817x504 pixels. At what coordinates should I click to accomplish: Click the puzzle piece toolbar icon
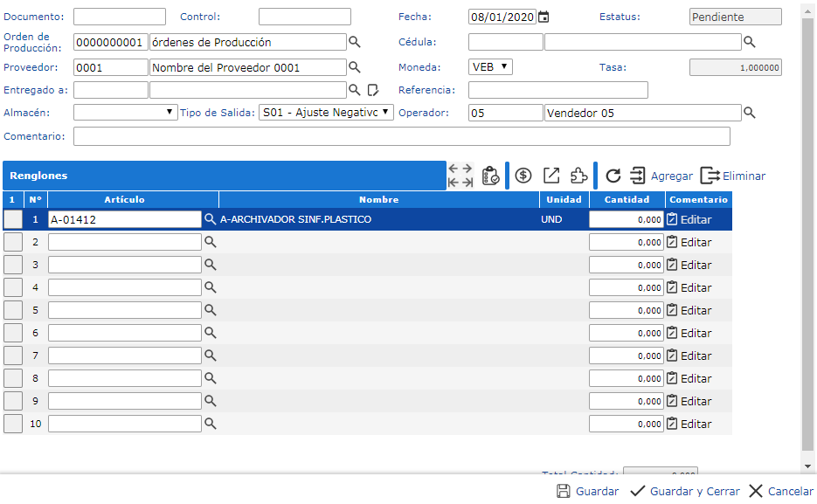[578, 176]
